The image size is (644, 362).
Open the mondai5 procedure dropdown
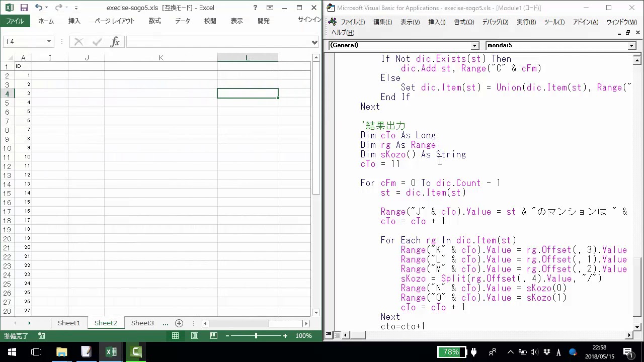point(632,45)
